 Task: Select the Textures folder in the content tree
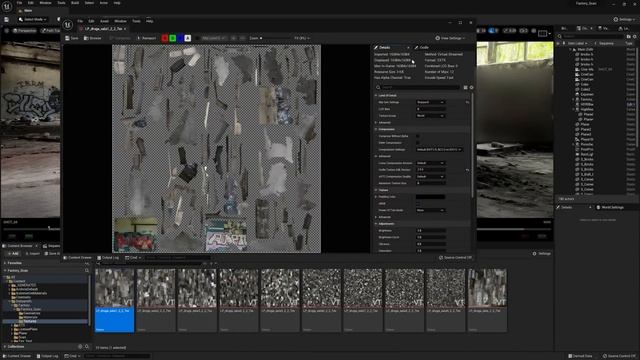click(x=30, y=321)
